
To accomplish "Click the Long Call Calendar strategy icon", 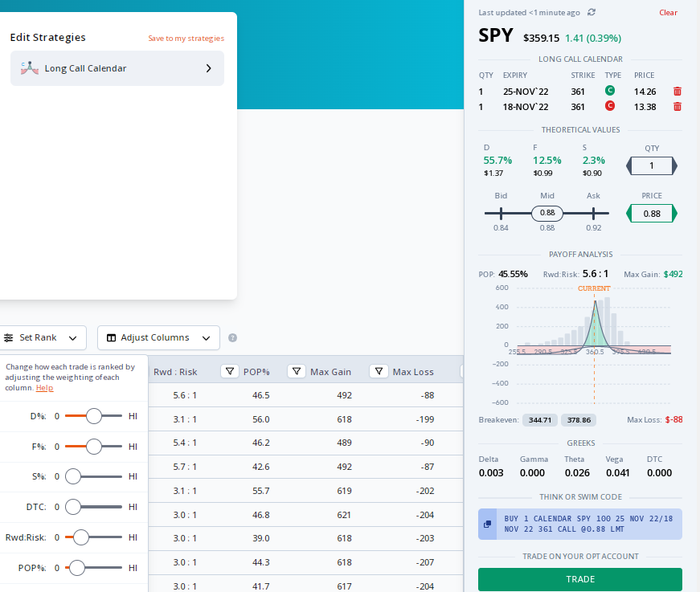I will [30, 68].
